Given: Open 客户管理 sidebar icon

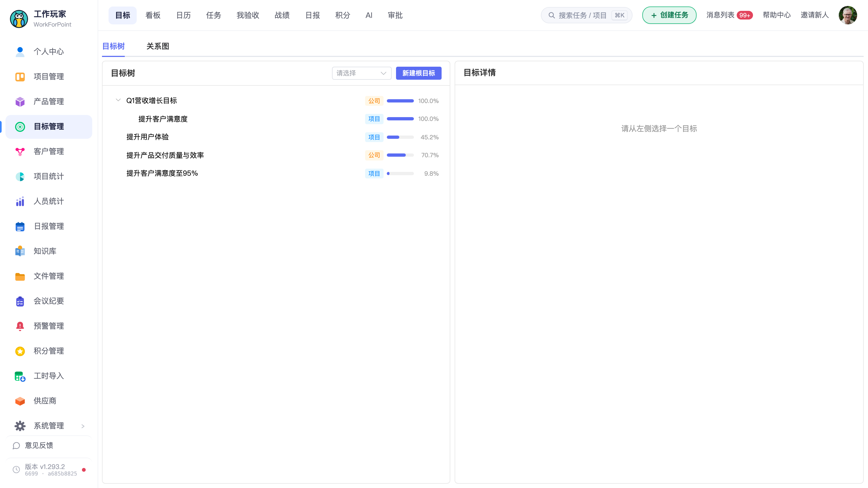Looking at the screenshot, I should coord(20,152).
